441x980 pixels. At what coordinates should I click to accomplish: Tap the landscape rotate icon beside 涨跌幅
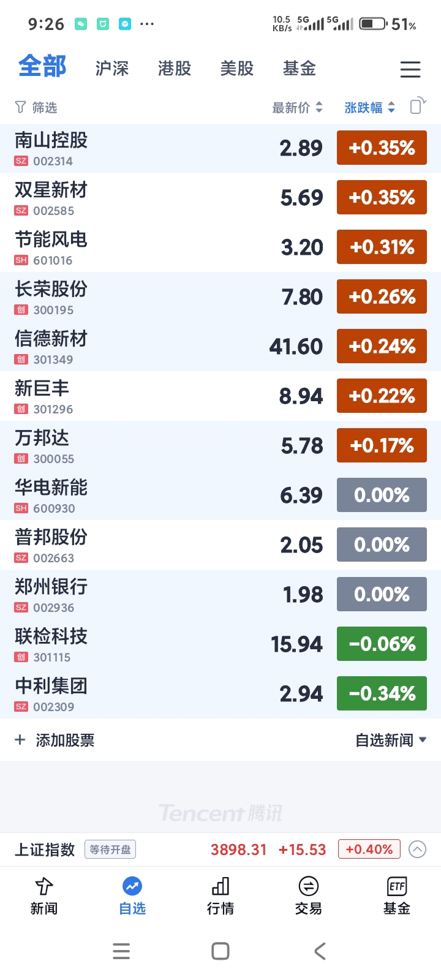pyautogui.click(x=418, y=105)
